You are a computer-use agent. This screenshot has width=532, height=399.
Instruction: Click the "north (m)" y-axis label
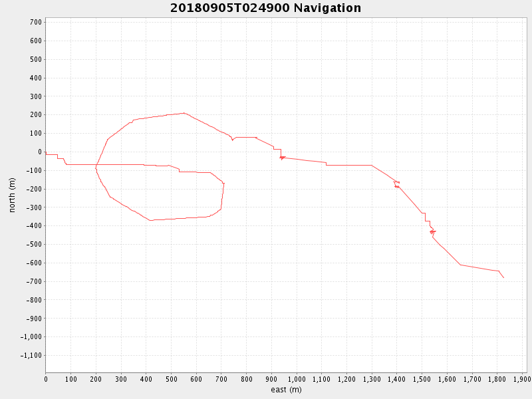coord(12,195)
